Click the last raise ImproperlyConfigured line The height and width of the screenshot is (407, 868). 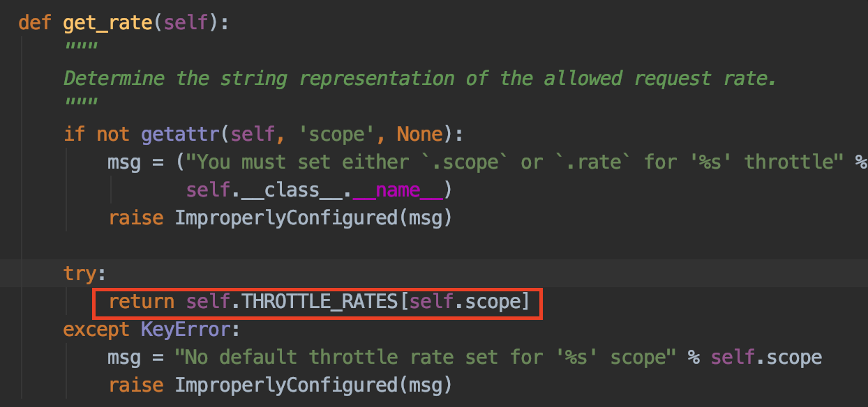pyautogui.click(x=280, y=385)
